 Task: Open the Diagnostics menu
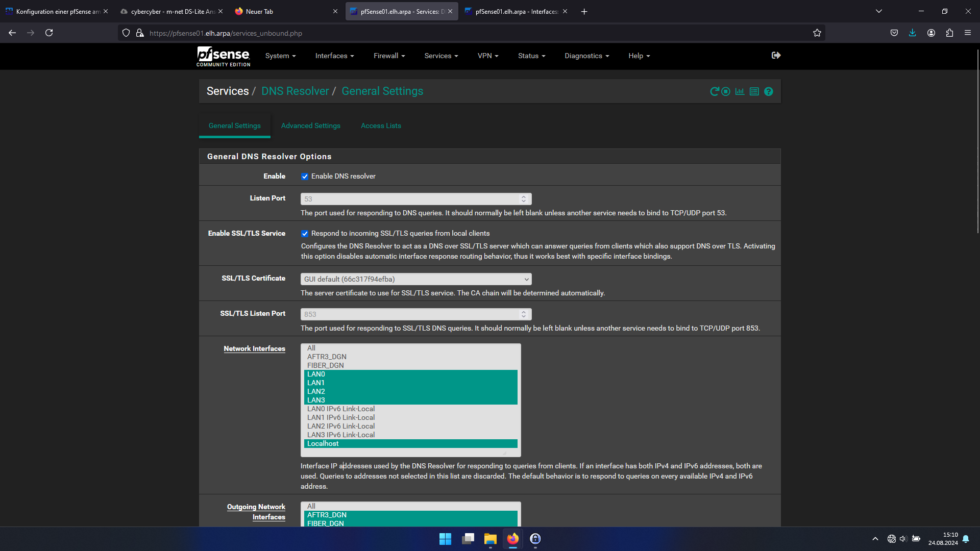[586, 56]
